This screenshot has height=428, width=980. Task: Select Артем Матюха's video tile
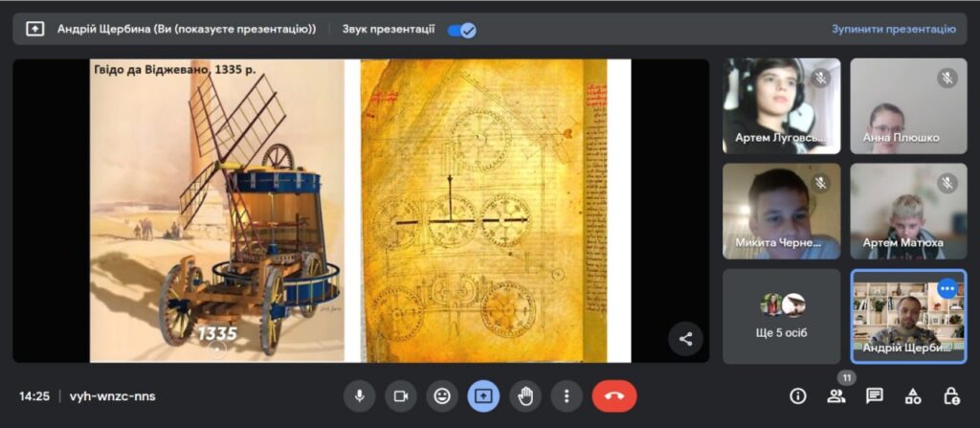[x=907, y=211]
